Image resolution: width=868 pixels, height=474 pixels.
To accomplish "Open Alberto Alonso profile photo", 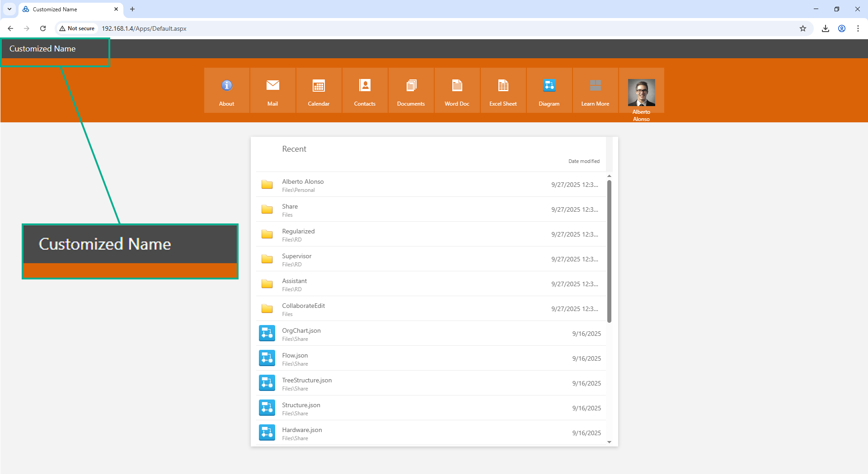I will click(x=641, y=93).
